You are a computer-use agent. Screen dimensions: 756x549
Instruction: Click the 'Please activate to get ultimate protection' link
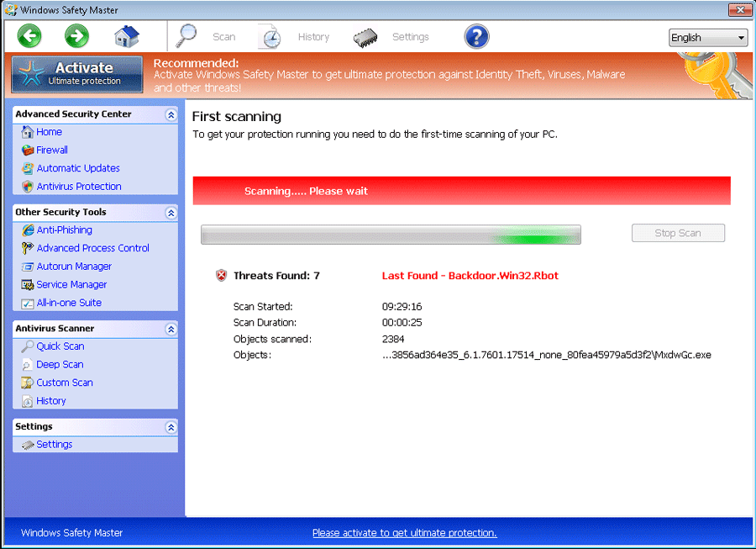(x=404, y=533)
